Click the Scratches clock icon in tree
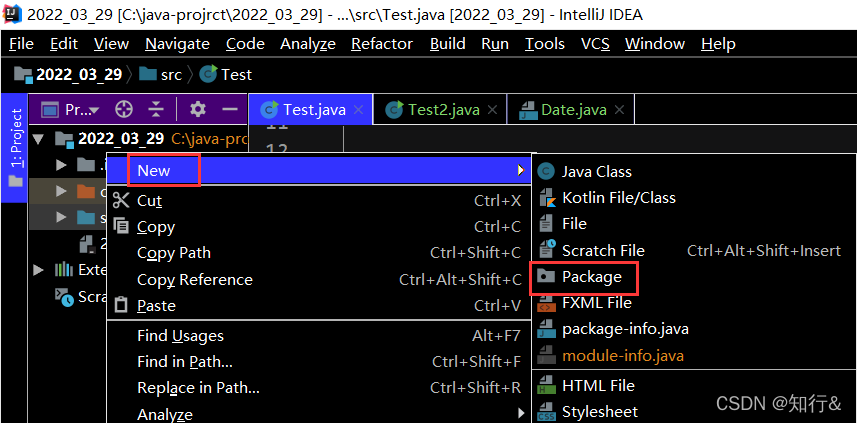 64,296
